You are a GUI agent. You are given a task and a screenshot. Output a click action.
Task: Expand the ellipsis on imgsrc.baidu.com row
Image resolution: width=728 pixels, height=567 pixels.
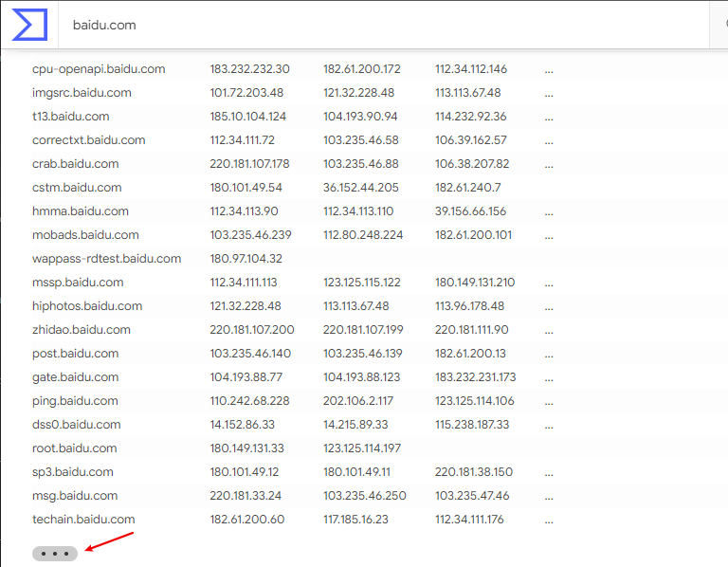click(x=549, y=93)
